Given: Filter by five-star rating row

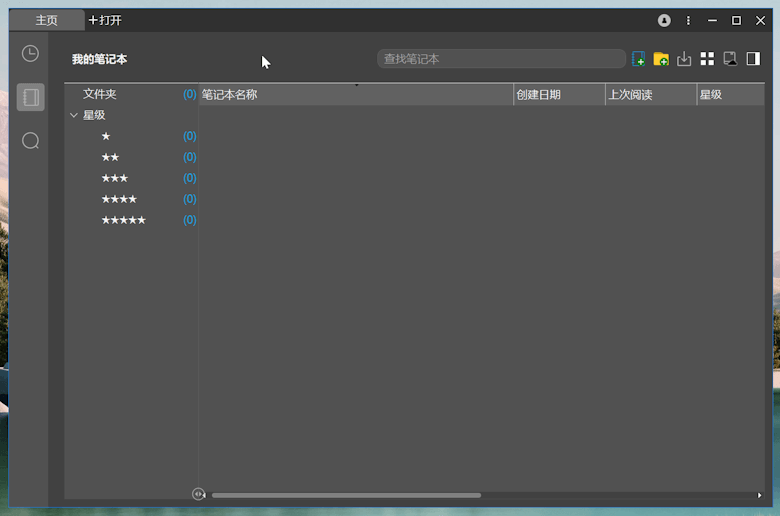Looking at the screenshot, I should [x=132, y=220].
